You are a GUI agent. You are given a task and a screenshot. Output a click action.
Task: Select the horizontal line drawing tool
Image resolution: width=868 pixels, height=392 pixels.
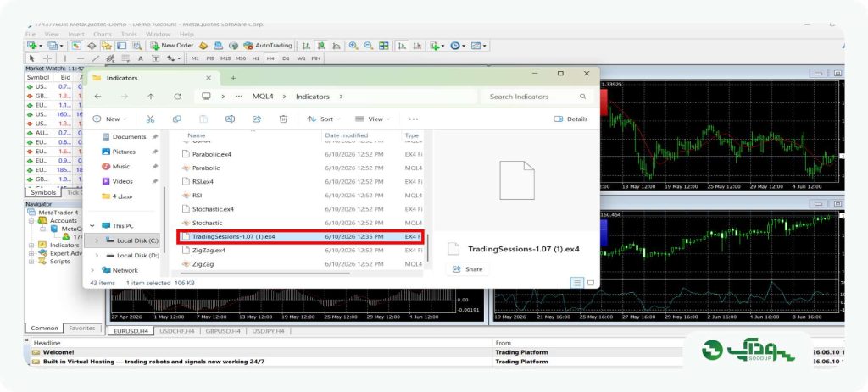pyautogui.click(x=81, y=58)
